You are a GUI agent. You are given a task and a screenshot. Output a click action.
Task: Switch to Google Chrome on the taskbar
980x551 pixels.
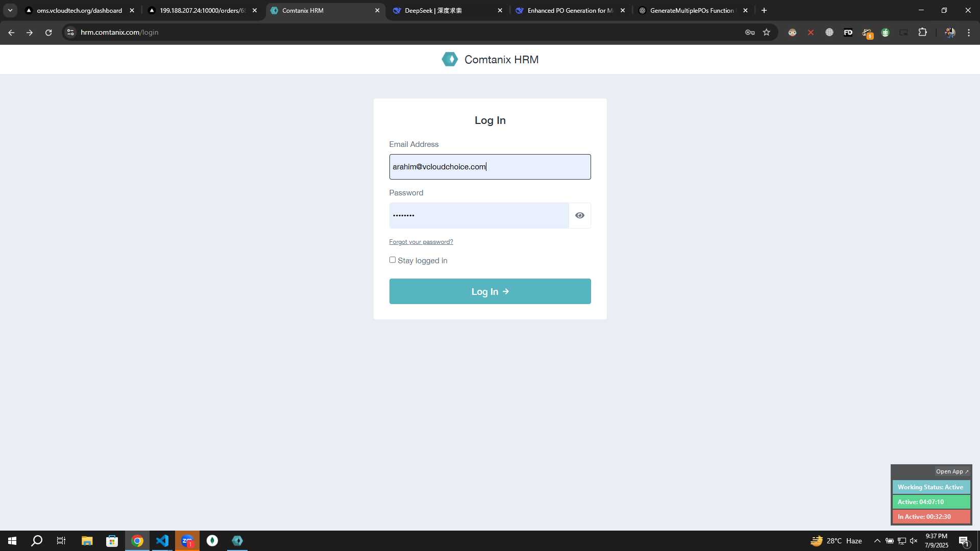pyautogui.click(x=137, y=541)
